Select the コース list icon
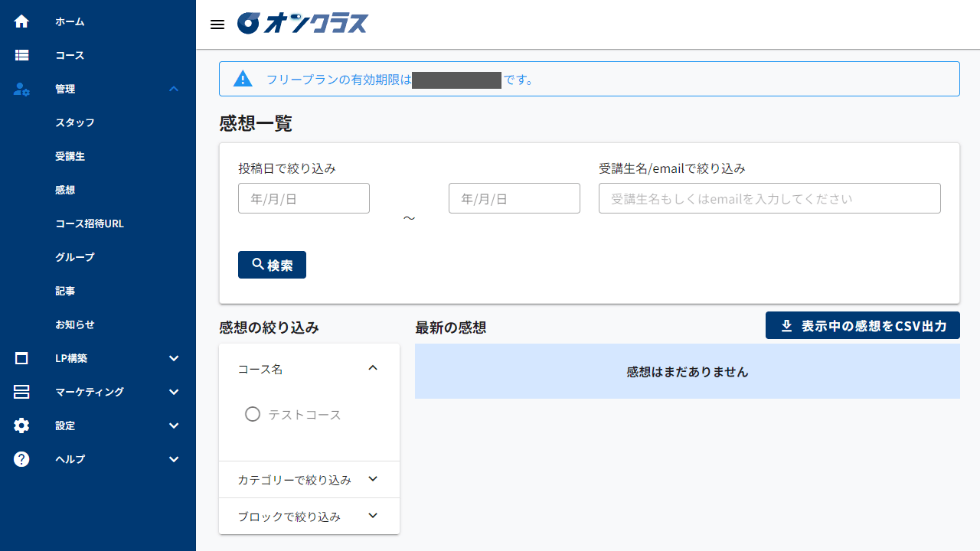Screen dimensions: 980x551 [x=21, y=55]
